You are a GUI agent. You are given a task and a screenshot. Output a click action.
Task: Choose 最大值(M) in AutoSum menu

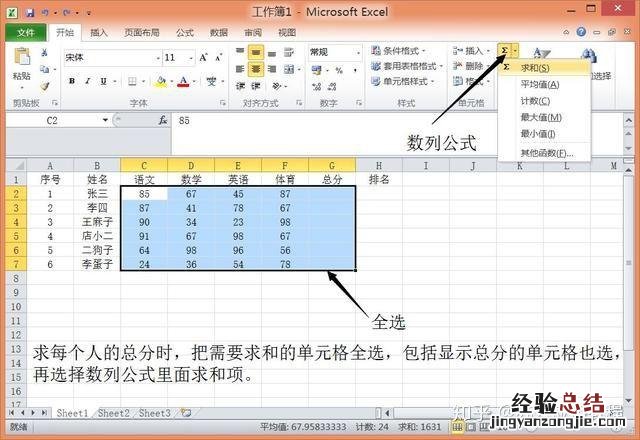coord(544,118)
